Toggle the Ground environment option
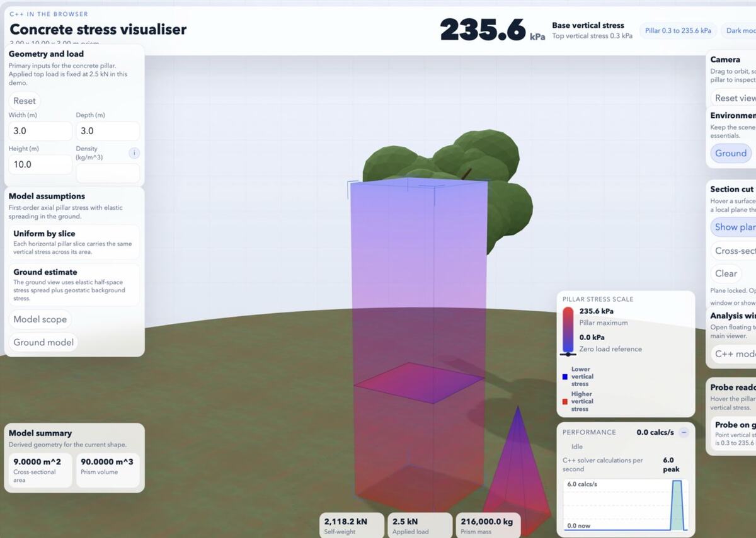756x538 pixels. click(x=730, y=153)
